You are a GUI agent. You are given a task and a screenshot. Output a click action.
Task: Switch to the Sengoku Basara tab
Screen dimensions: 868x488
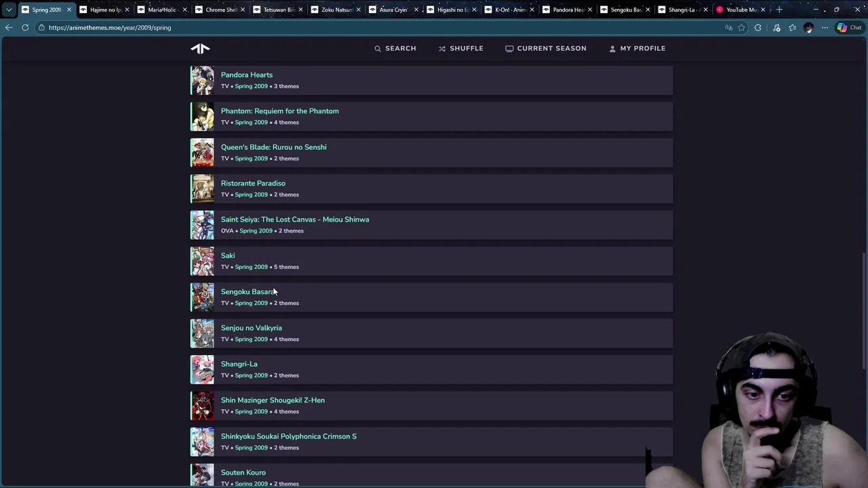[625, 9]
